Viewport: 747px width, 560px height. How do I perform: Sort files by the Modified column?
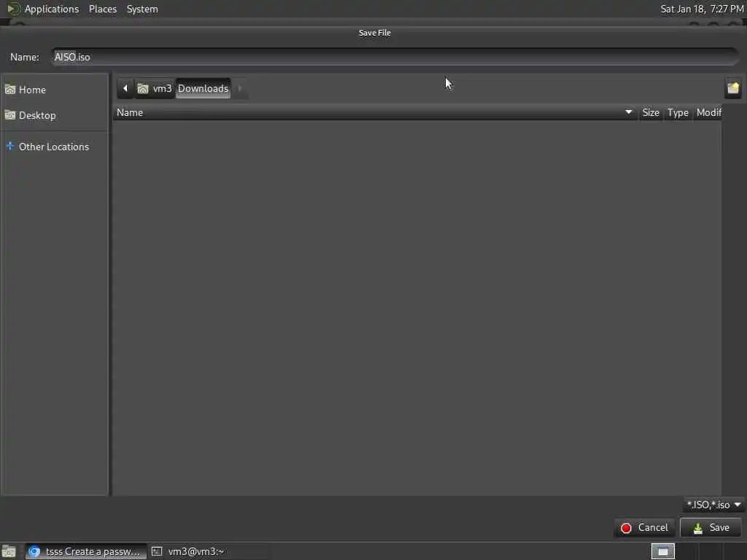tap(708, 113)
